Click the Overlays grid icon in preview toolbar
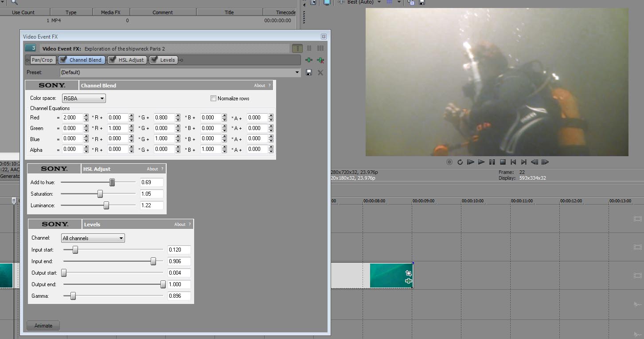644x339 pixels. tap(390, 2)
